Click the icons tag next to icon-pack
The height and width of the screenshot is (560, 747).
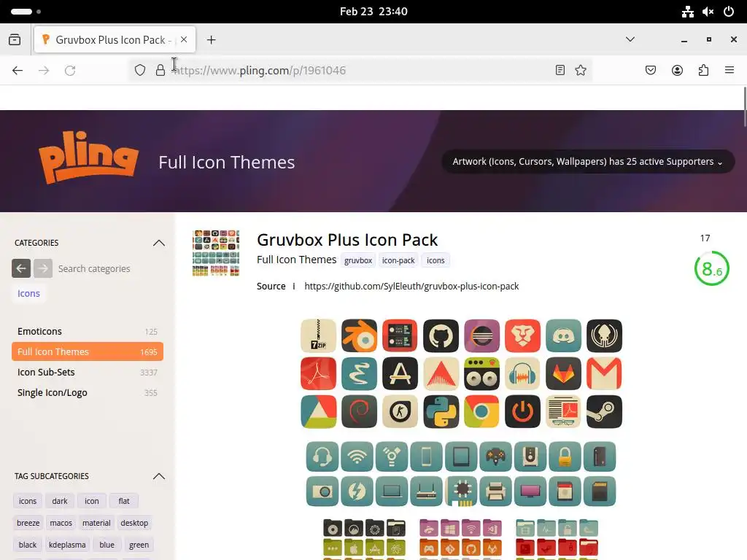pyautogui.click(x=436, y=260)
